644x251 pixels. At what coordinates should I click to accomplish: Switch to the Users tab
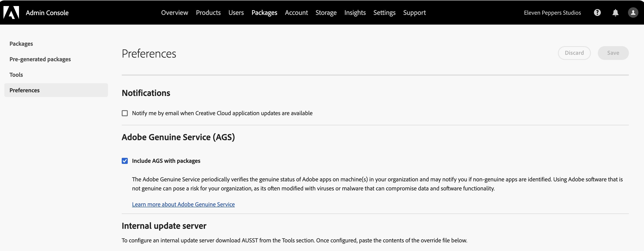pos(236,13)
